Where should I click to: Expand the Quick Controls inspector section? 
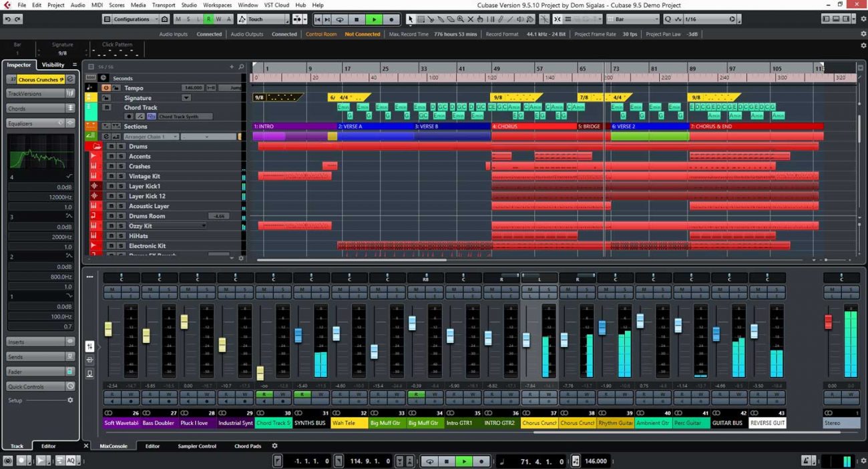[40, 386]
